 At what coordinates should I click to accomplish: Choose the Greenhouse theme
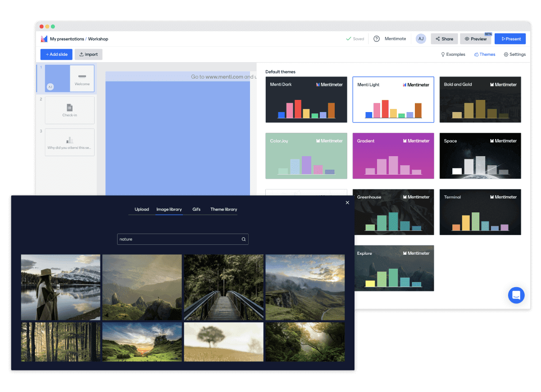click(394, 212)
